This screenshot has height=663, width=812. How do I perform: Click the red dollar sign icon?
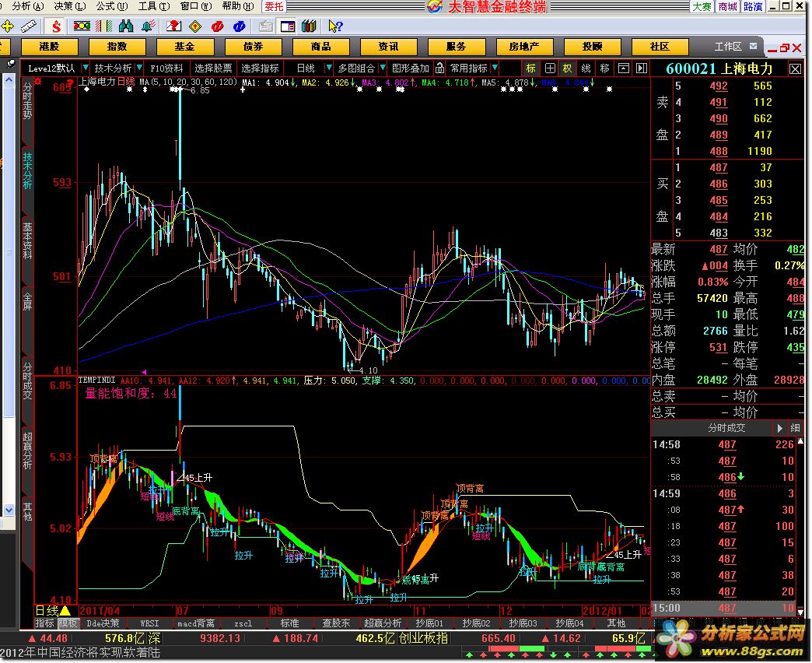[56, 26]
